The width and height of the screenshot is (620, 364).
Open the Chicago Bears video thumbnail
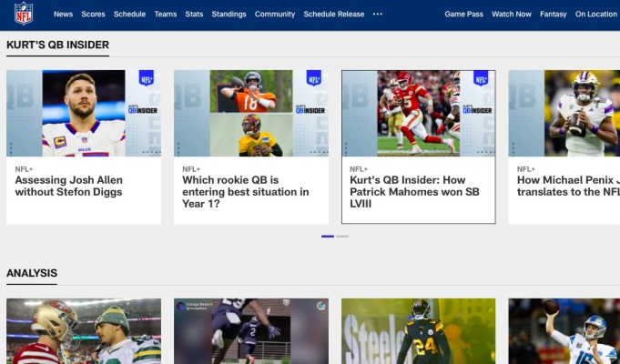[x=251, y=331]
